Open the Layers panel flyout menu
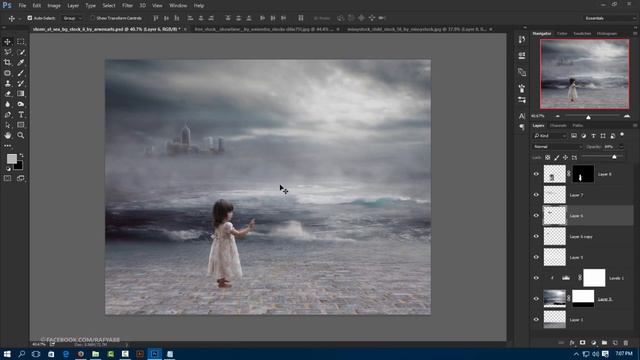The height and width of the screenshot is (360, 640). click(635, 126)
